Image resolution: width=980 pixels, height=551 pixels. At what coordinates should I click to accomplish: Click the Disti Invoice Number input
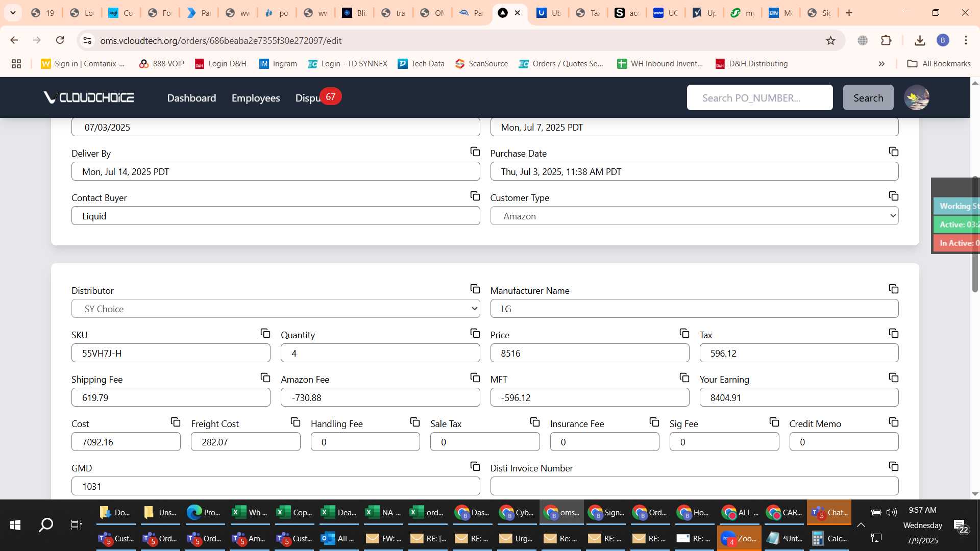click(694, 486)
